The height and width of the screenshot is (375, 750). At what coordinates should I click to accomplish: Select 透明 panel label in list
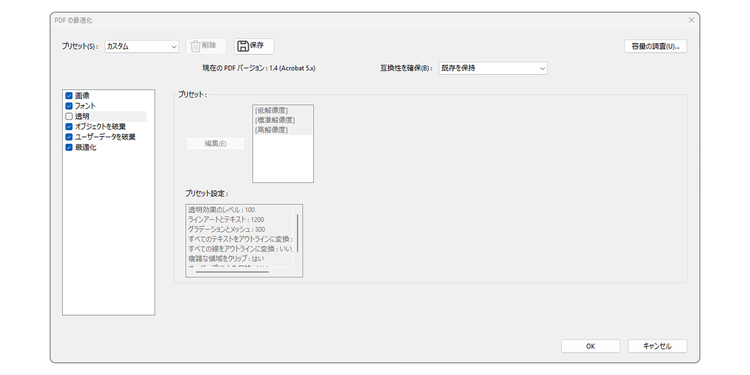pos(82,116)
